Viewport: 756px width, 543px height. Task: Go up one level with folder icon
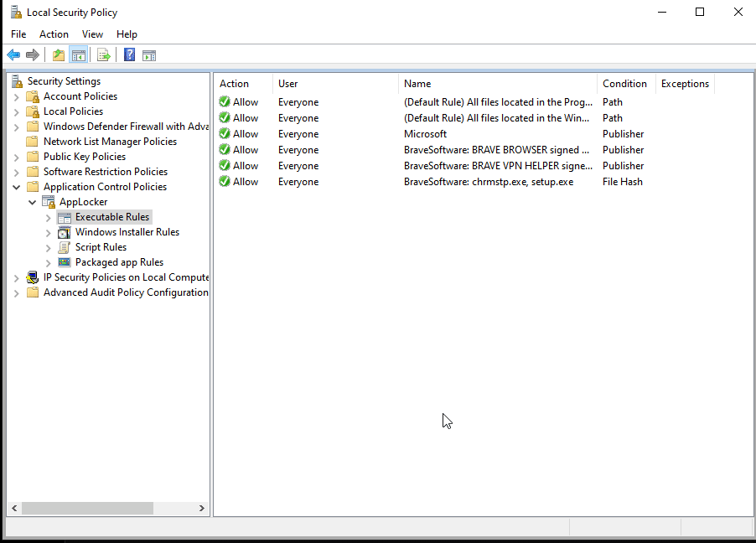tap(59, 55)
